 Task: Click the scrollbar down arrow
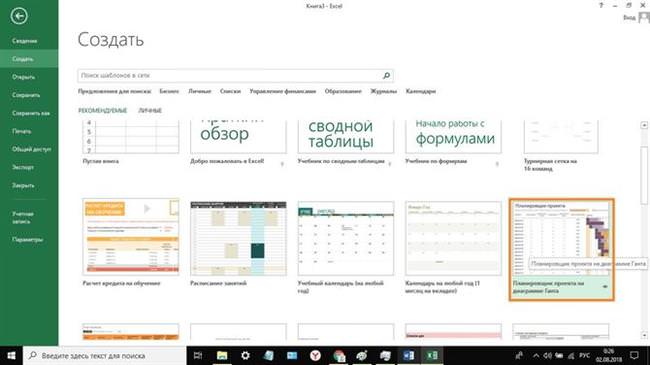pos(644,334)
